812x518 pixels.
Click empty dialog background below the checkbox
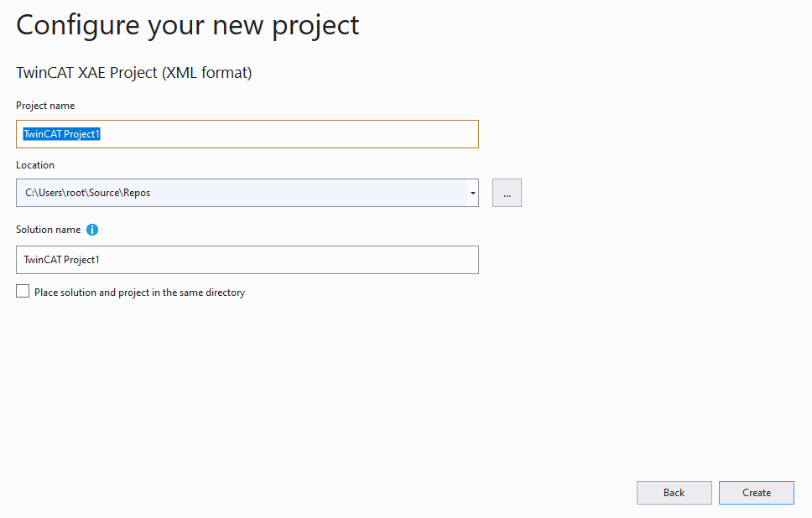[x=310, y=388]
